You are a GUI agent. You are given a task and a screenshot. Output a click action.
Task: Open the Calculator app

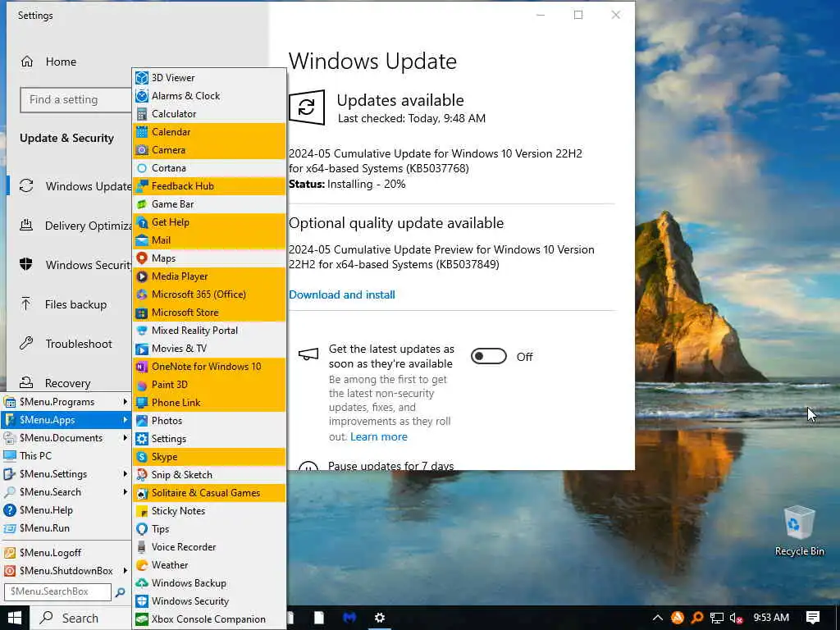(x=209, y=113)
